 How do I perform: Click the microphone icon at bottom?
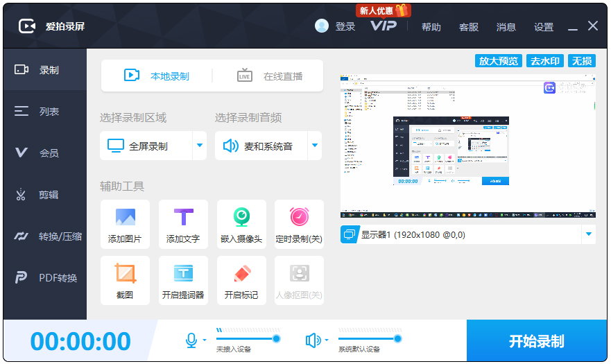pyautogui.click(x=191, y=340)
